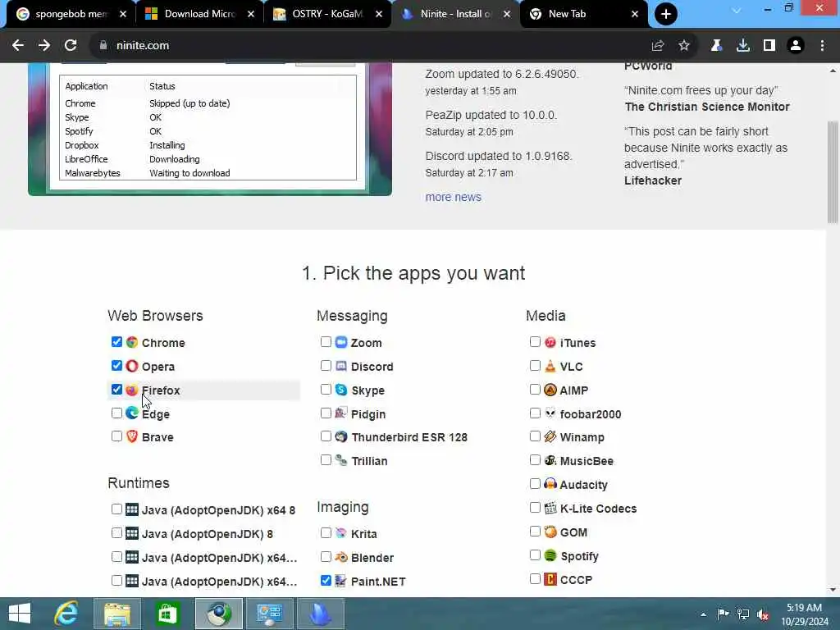Click the Krita icon under Imaging
840x630 pixels.
[x=341, y=533]
